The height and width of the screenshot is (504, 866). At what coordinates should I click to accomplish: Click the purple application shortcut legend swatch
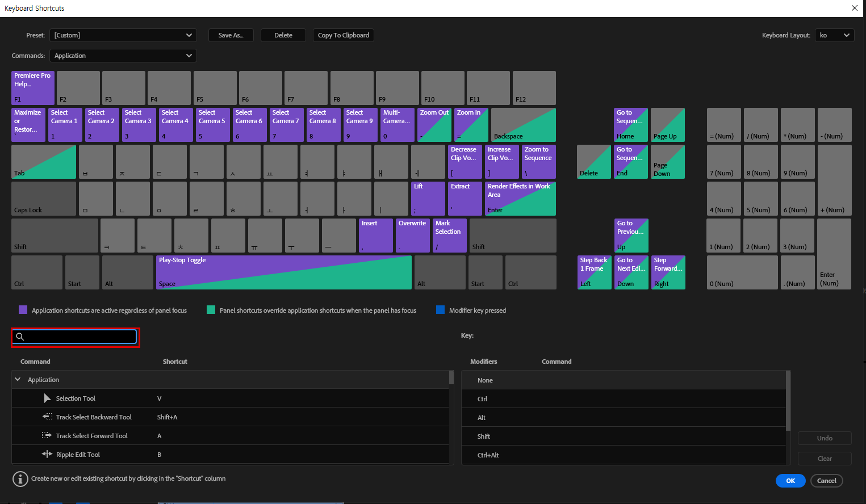23,310
